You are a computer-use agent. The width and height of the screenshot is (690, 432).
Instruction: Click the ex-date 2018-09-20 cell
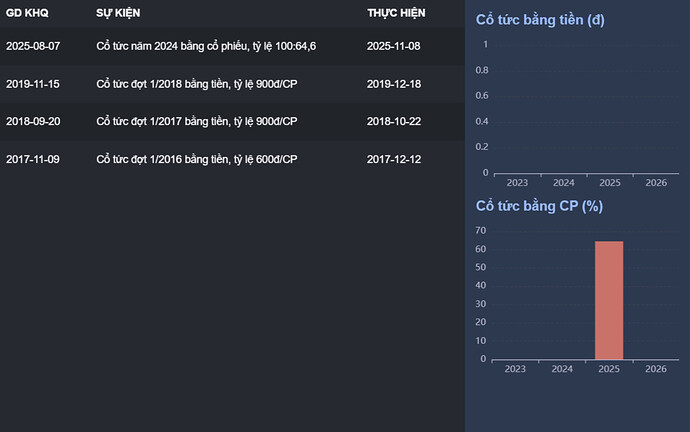33,121
